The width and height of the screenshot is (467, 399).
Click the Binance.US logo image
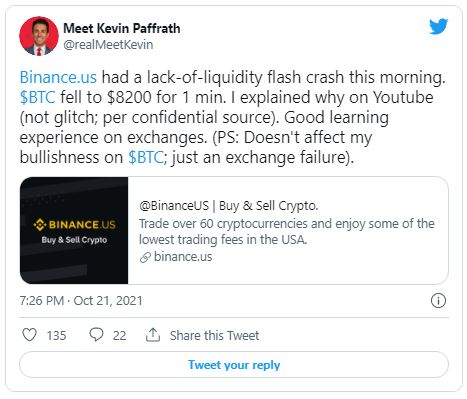coord(74,230)
